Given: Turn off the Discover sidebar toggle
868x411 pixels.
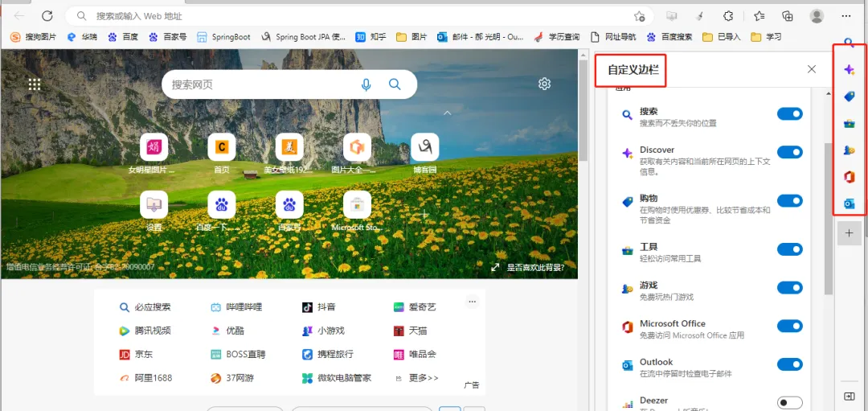Looking at the screenshot, I should (x=790, y=152).
